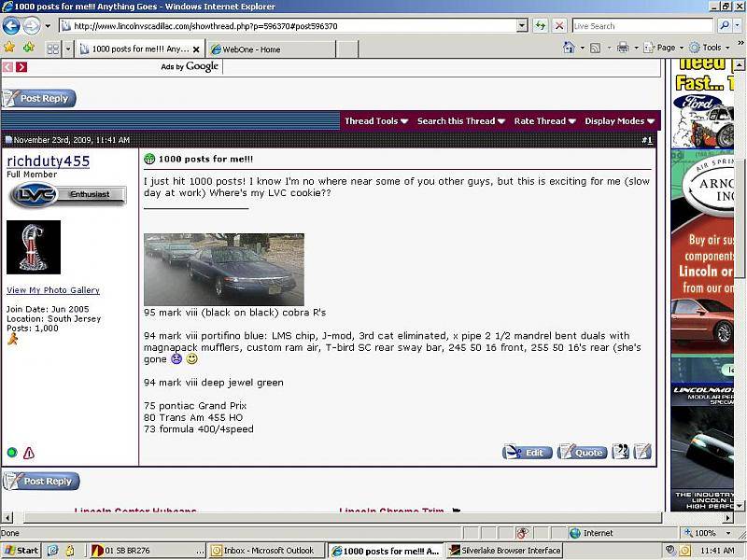Image resolution: width=747 pixels, height=560 pixels.
Task: Click the Ads by Google link
Action: (190, 66)
